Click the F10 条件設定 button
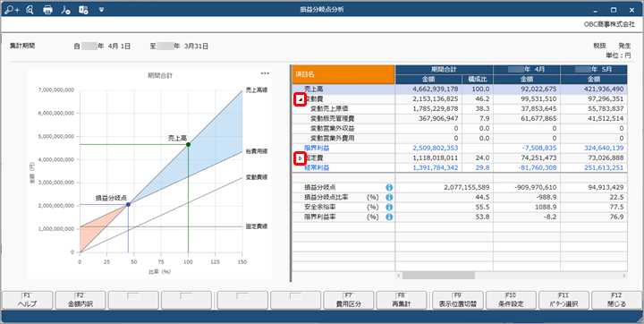This screenshot has width=644, height=324. pyautogui.click(x=511, y=301)
